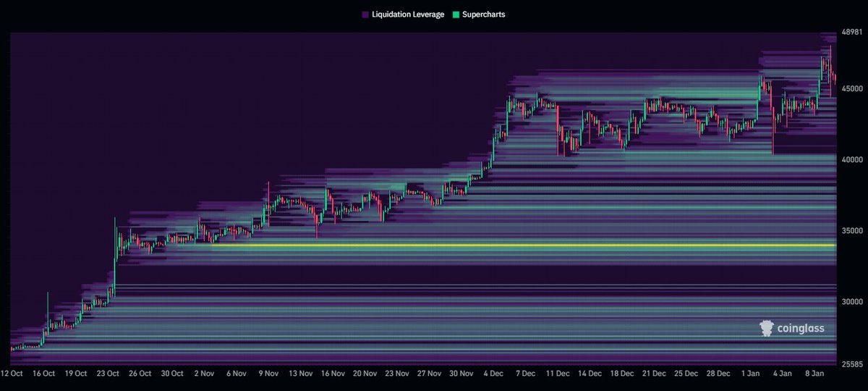This screenshot has height=391, width=868.
Task: Click the 30 Oct date label
Action: (172, 374)
